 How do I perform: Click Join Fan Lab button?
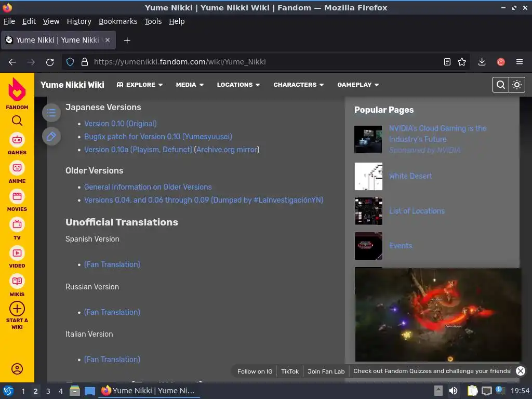pyautogui.click(x=326, y=371)
